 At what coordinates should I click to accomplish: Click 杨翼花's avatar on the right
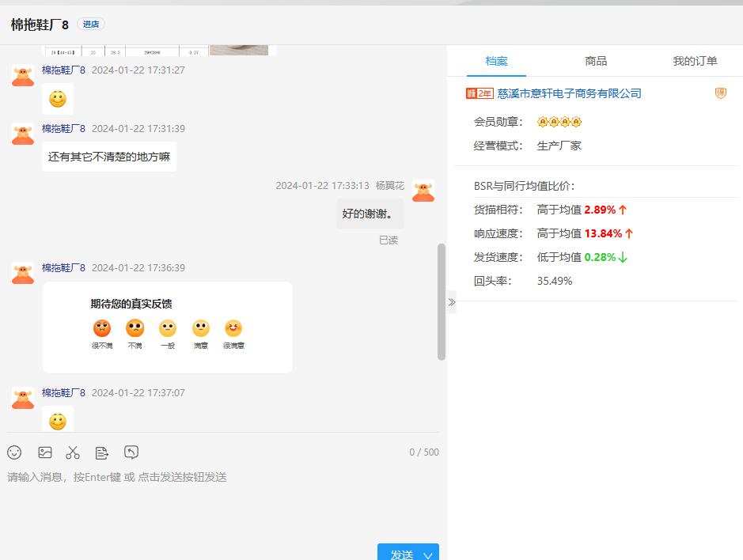pos(423,191)
